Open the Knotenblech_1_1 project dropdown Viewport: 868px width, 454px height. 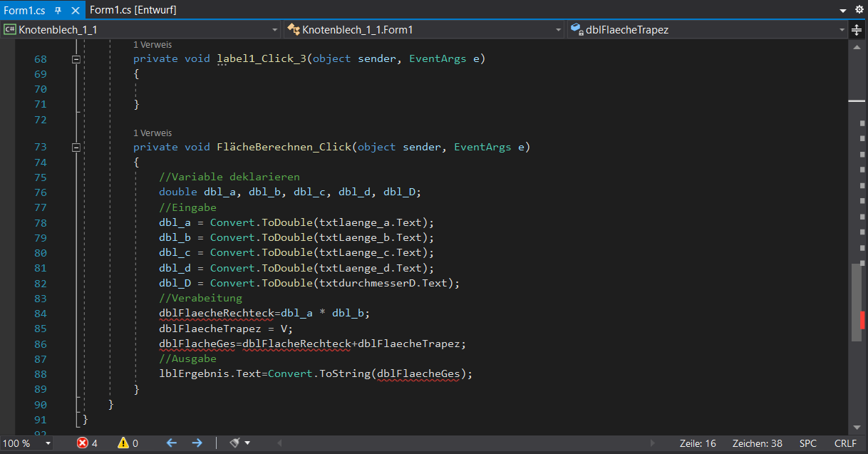click(275, 30)
